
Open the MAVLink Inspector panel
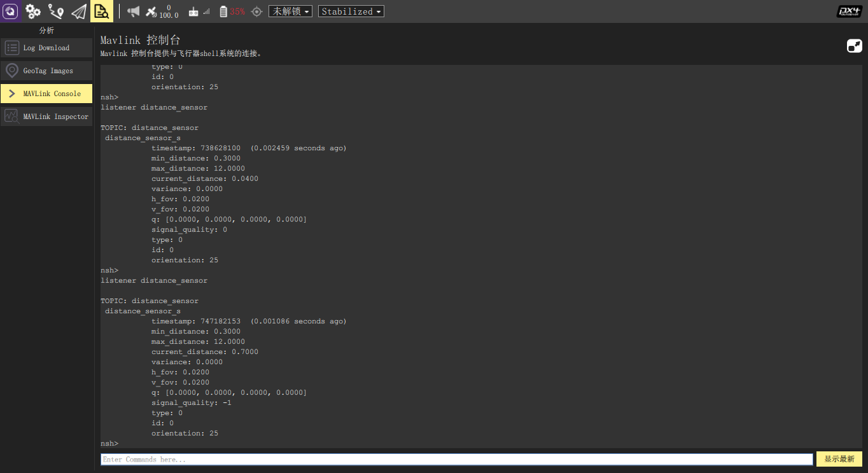click(46, 116)
